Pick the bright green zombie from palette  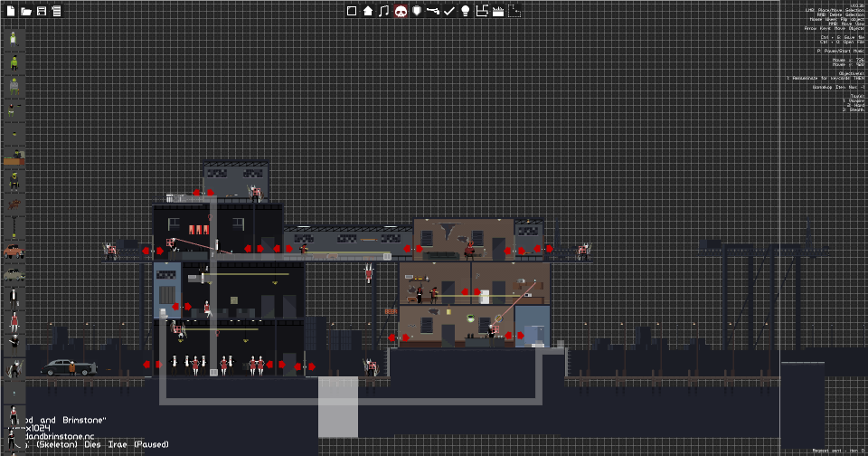(14, 62)
